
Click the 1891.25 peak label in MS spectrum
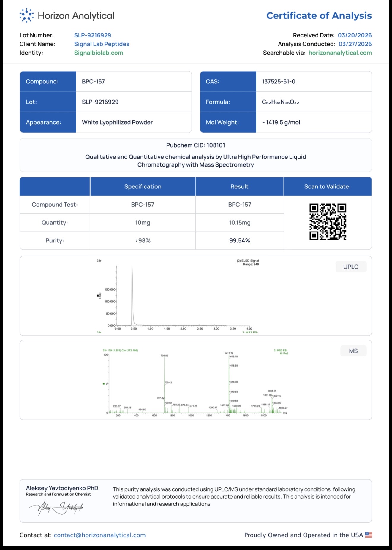(272, 391)
